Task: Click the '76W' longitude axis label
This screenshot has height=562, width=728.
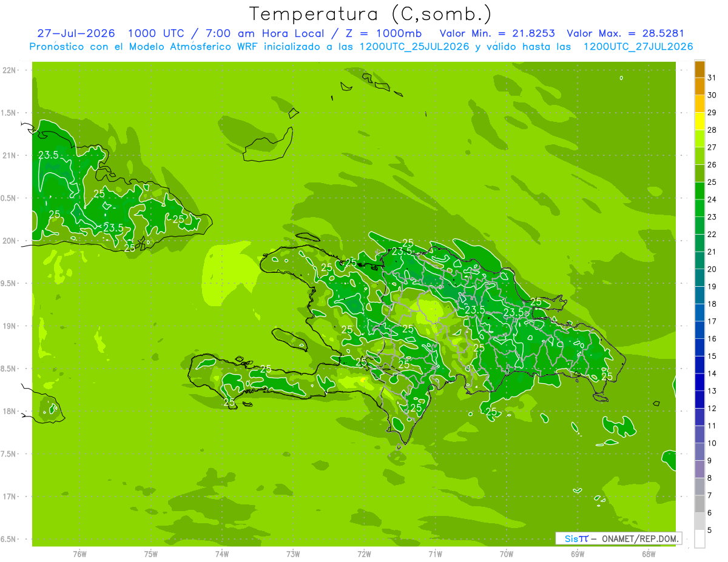Action: [x=79, y=554]
